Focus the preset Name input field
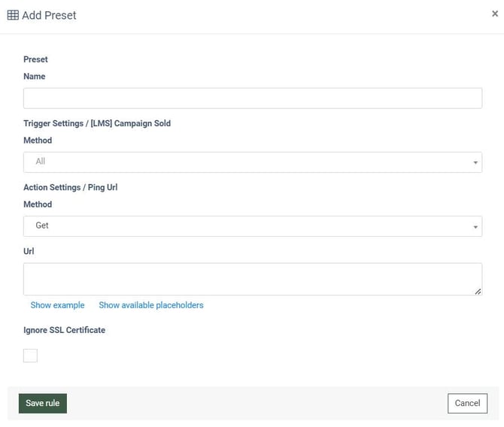Screen dimensions: 504x427 coord(252,98)
